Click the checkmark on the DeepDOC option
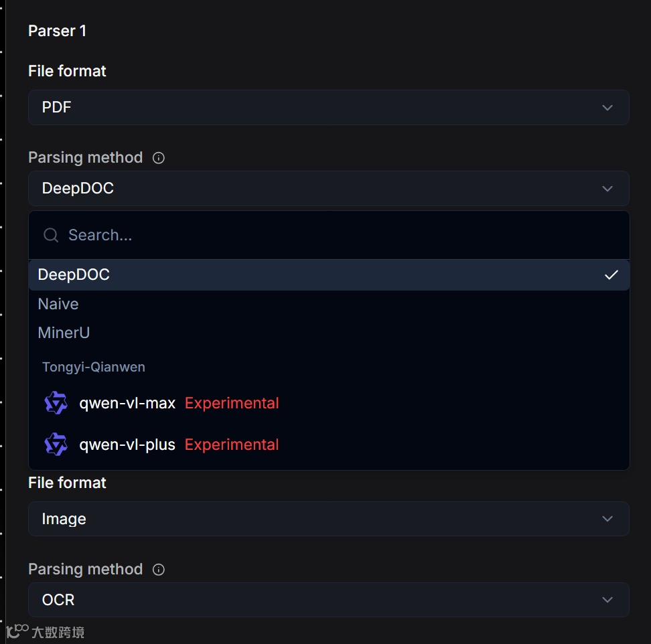Viewport: 651px width, 644px height. click(611, 275)
